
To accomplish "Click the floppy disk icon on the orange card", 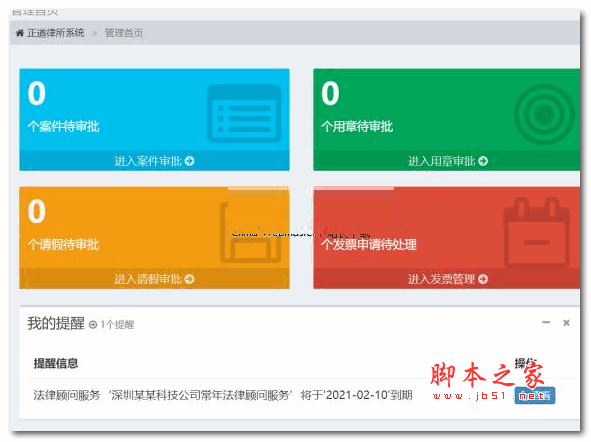I will point(251,232).
